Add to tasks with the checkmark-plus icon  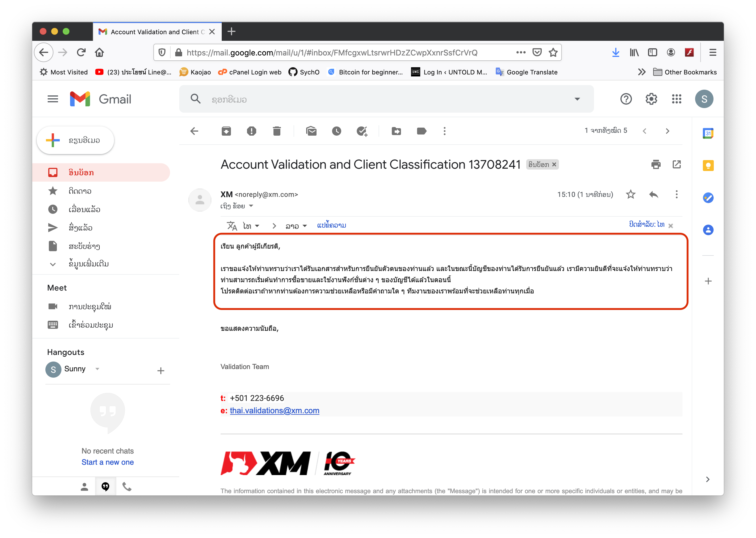point(362,131)
